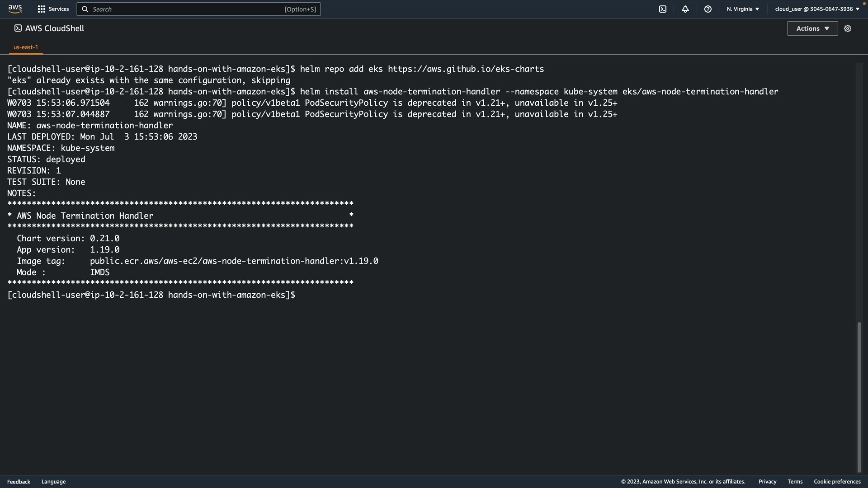Expand the cloud_user account dropdown
The height and width of the screenshot is (488, 868).
[817, 9]
